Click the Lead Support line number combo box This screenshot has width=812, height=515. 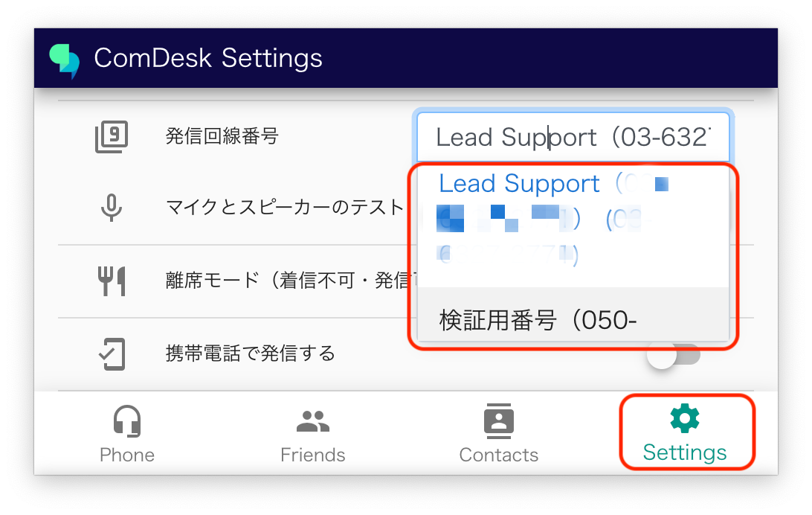(574, 137)
